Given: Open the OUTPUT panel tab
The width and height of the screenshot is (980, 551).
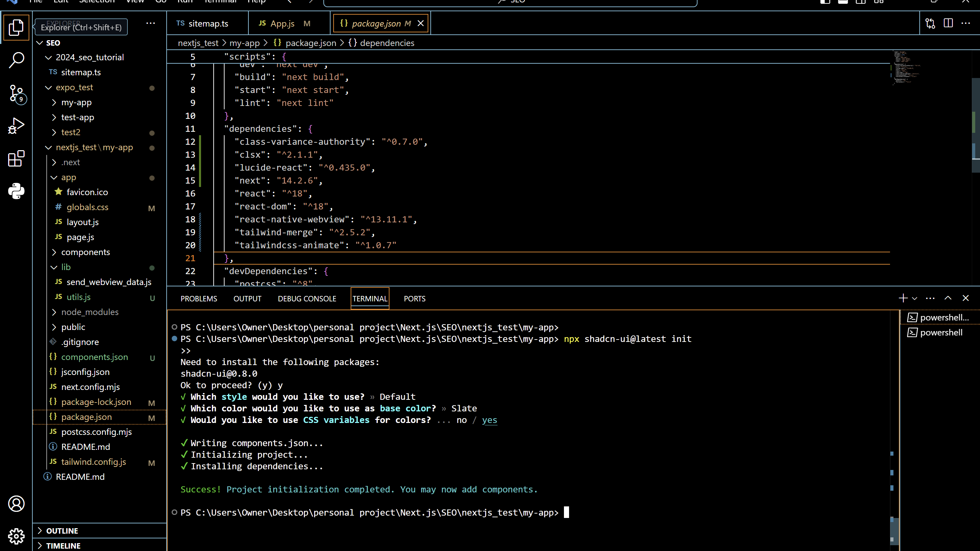Looking at the screenshot, I should click(x=247, y=299).
